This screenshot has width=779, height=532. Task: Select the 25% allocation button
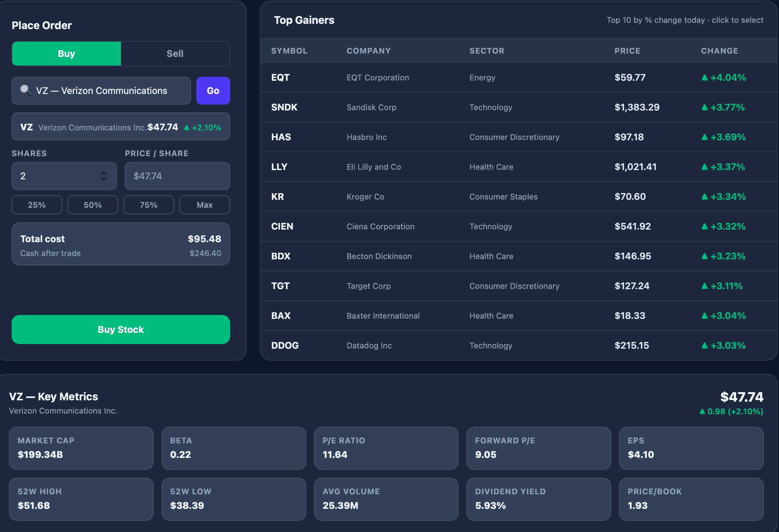[x=37, y=205]
